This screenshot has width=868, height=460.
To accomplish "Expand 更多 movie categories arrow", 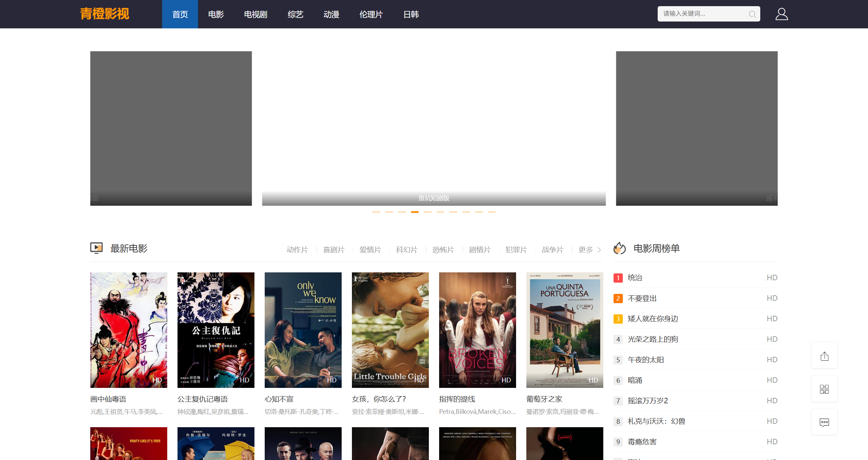I will (x=599, y=250).
